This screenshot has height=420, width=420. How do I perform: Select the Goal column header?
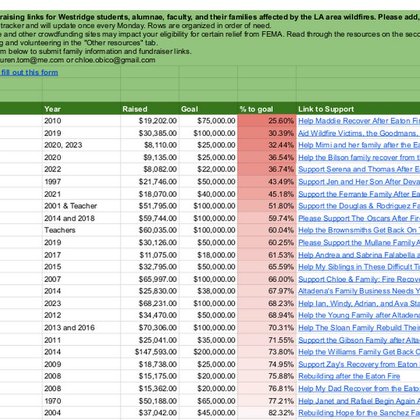pos(208,109)
